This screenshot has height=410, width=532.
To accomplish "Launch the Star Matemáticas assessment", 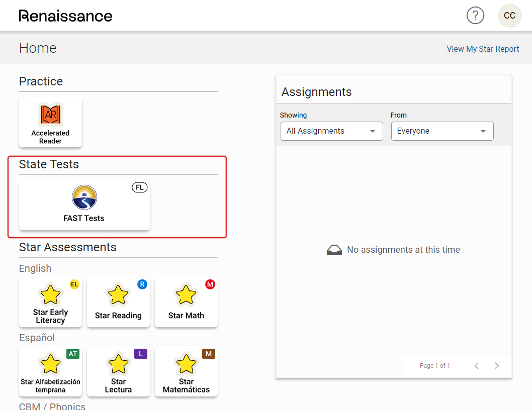I will click(x=186, y=371).
